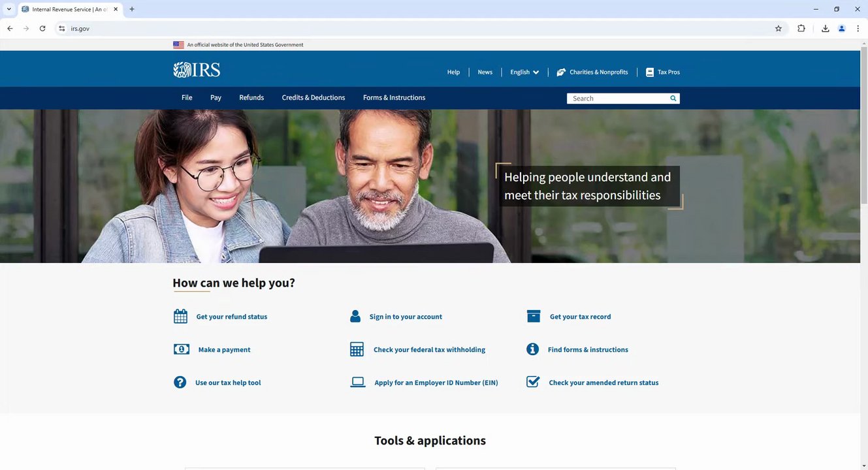The width and height of the screenshot is (868, 470).
Task: Click checkmark icon beside amended return status
Action: tap(533, 382)
